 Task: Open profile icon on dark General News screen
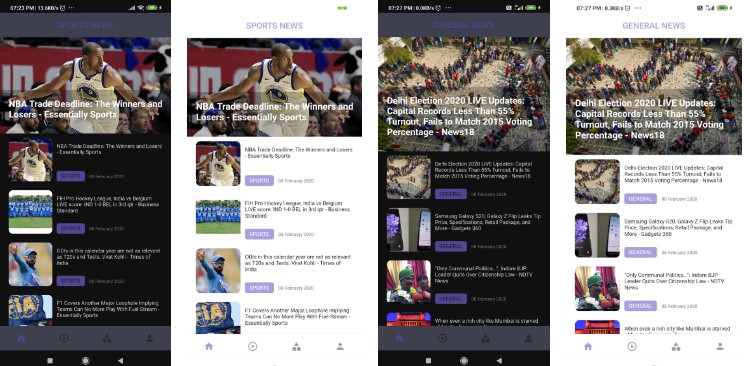coord(528,338)
